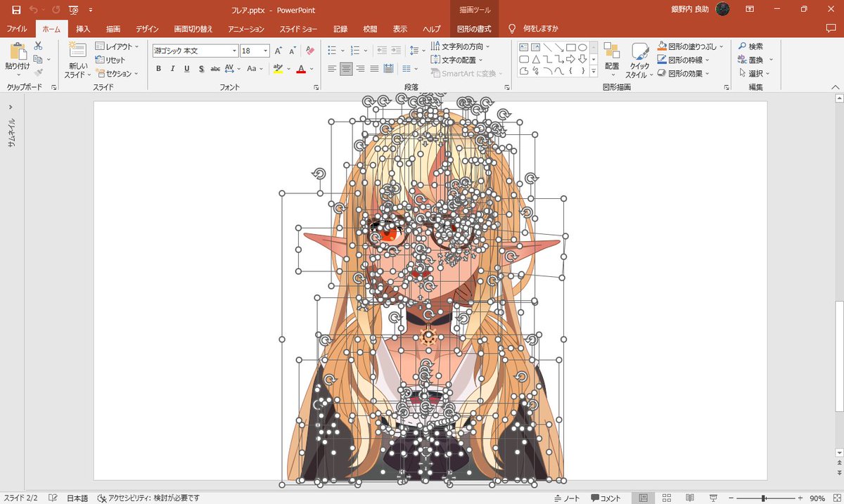Select the triangle shape in shapes gallery
Image resolution: width=844 pixels, height=504 pixels.
pyautogui.click(x=536, y=59)
